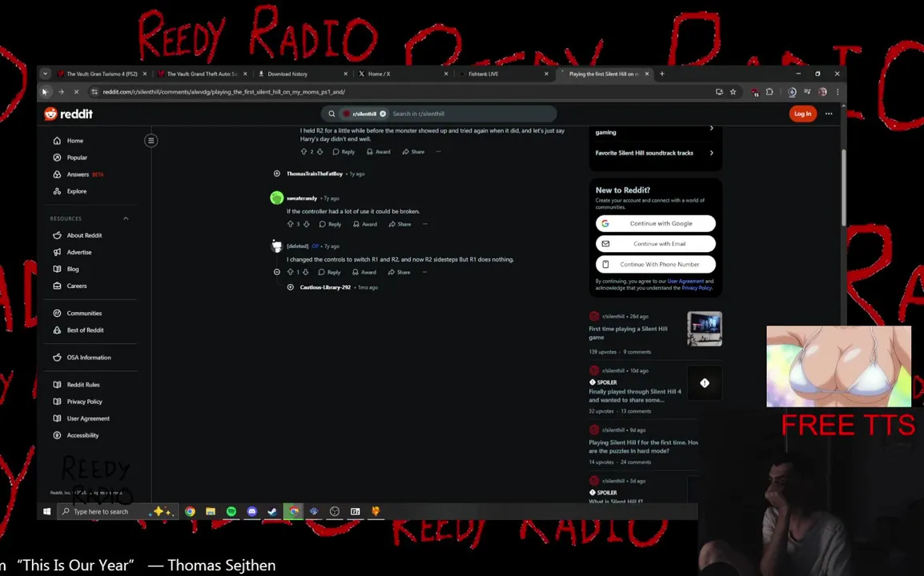
Task: Bookmark this page with the star icon
Action: (733, 92)
